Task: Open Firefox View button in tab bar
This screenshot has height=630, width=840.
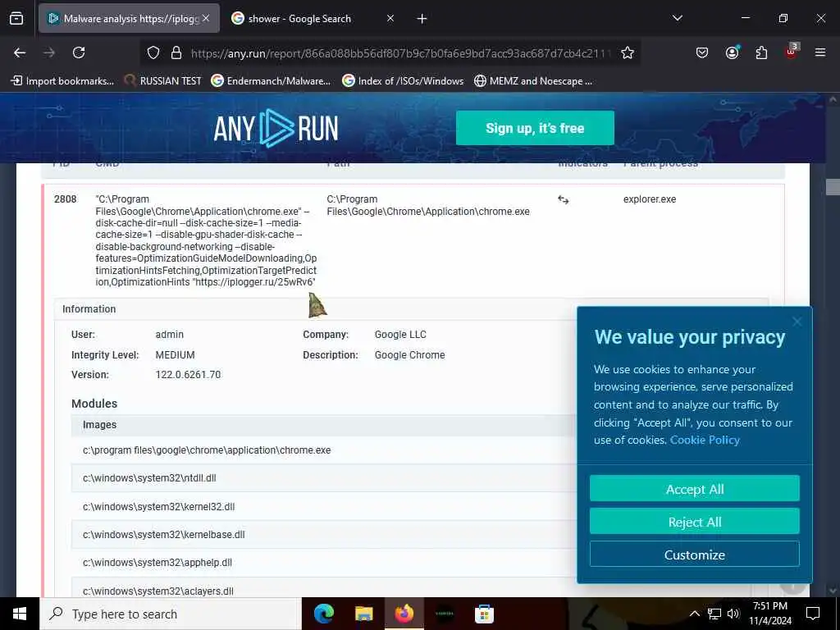Action: coord(16,19)
